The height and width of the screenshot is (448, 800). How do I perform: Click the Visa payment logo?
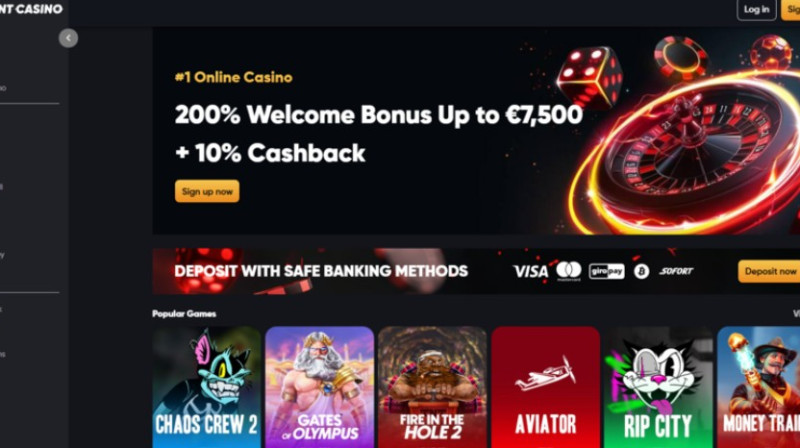pyautogui.click(x=531, y=271)
